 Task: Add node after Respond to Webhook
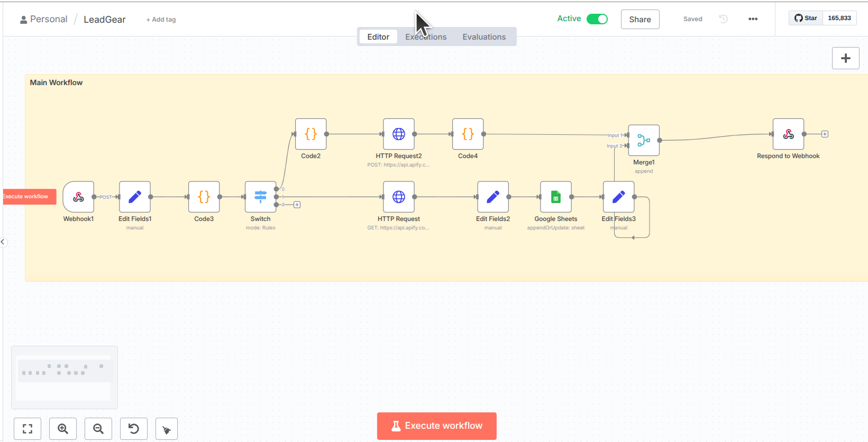[825, 134]
